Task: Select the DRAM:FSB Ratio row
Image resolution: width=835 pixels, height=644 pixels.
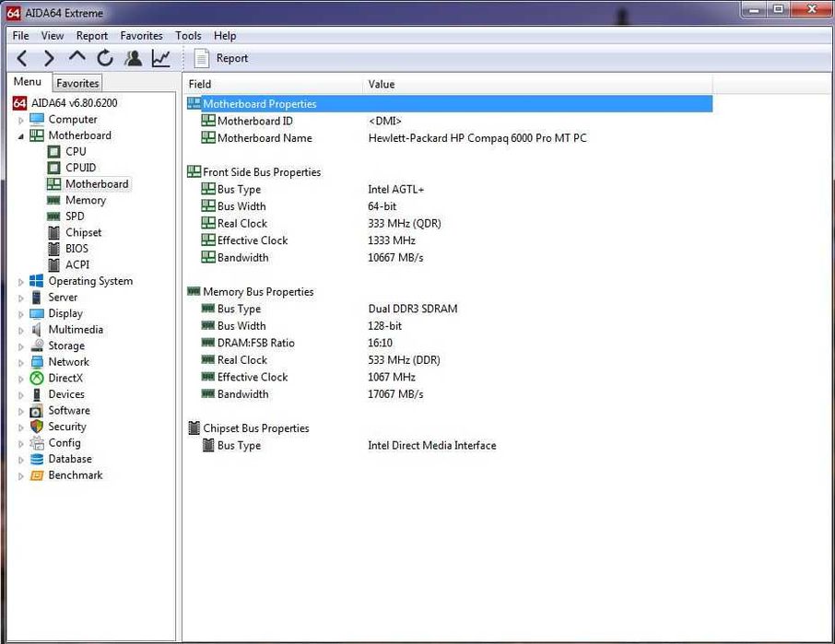Action: [449, 343]
